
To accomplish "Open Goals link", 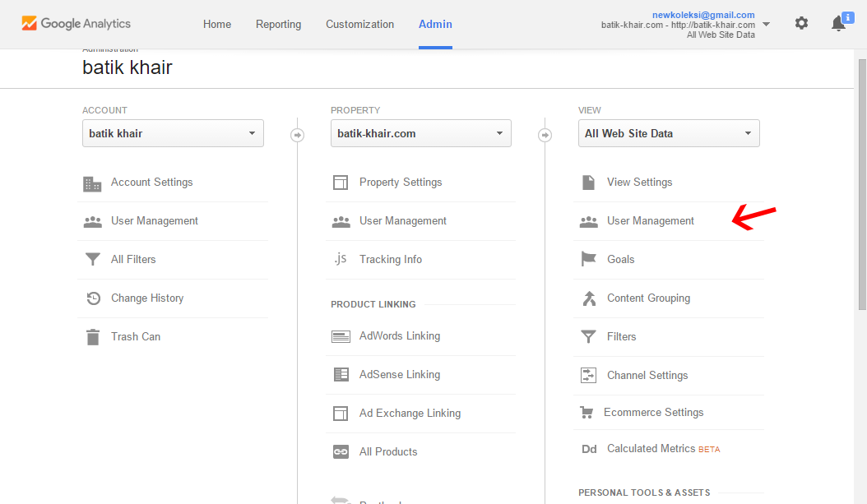I will pyautogui.click(x=620, y=259).
